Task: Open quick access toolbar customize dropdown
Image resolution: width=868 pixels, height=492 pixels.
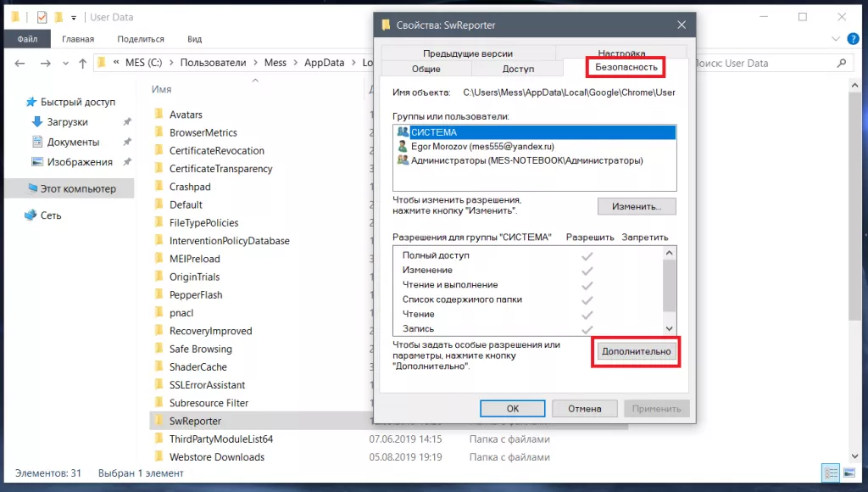Action: coord(74,18)
